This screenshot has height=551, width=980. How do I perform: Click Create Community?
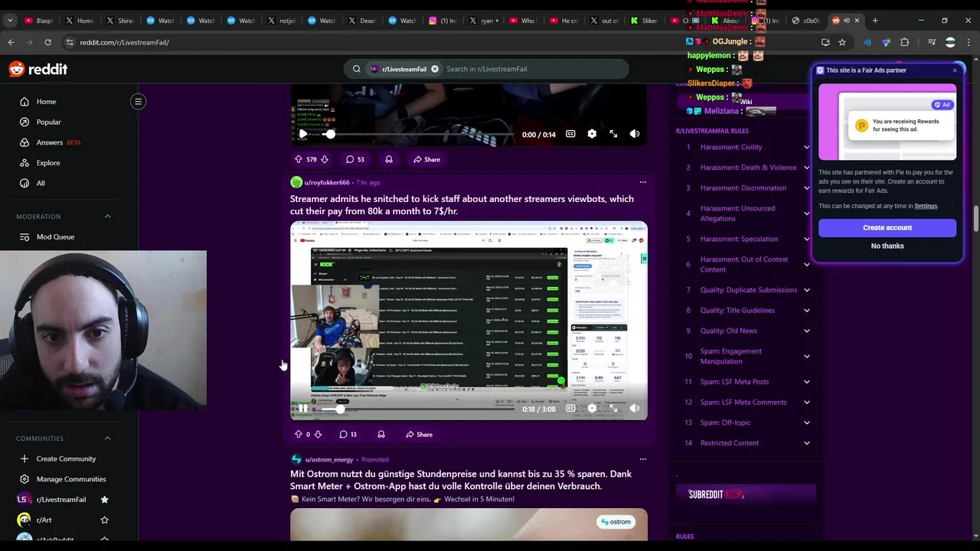pos(66,458)
